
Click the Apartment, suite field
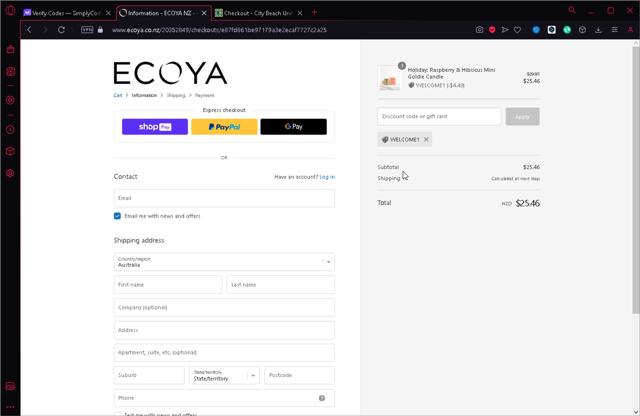point(224,353)
